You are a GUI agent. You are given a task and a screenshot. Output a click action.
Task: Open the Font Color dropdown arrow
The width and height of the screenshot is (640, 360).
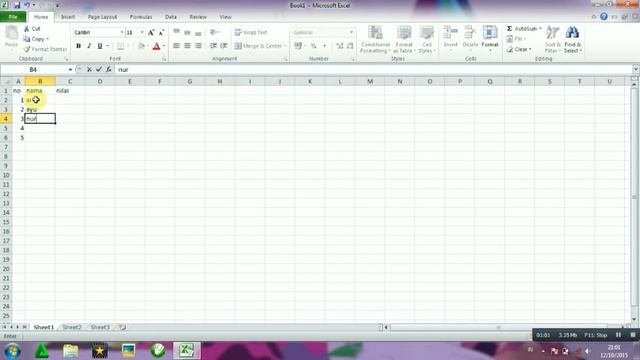164,46
